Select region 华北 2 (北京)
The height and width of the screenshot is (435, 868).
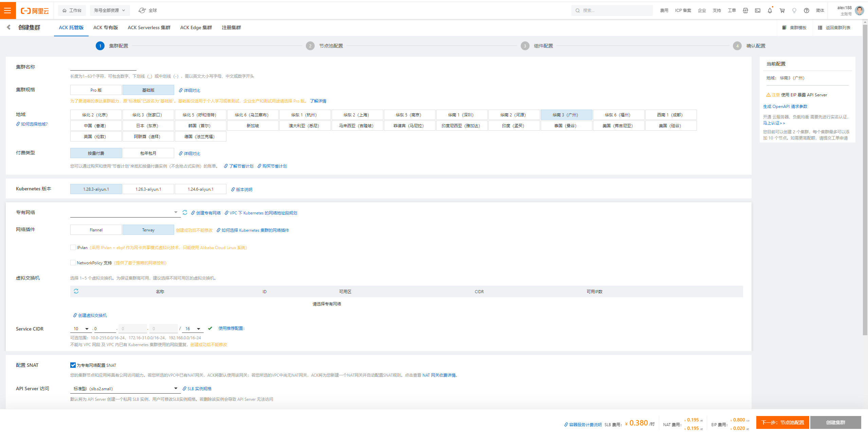click(96, 115)
